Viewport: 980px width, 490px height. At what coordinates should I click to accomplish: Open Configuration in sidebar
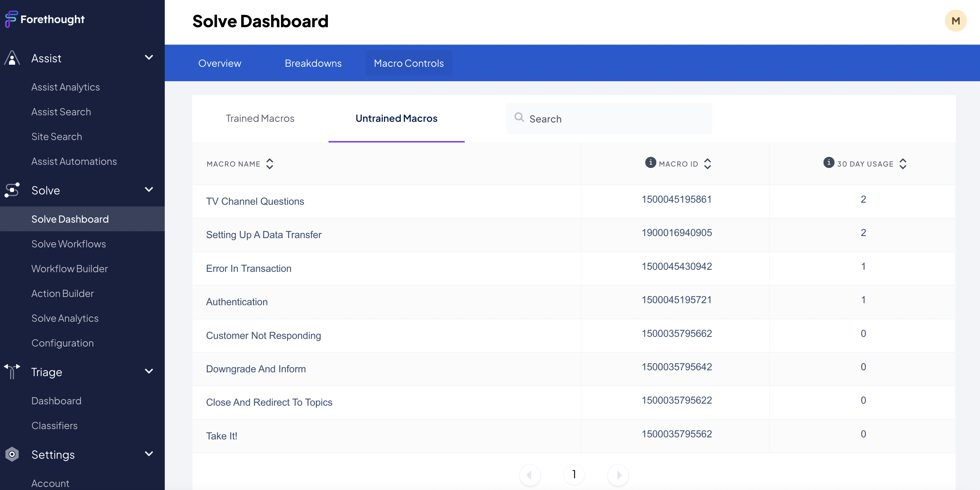pos(62,343)
